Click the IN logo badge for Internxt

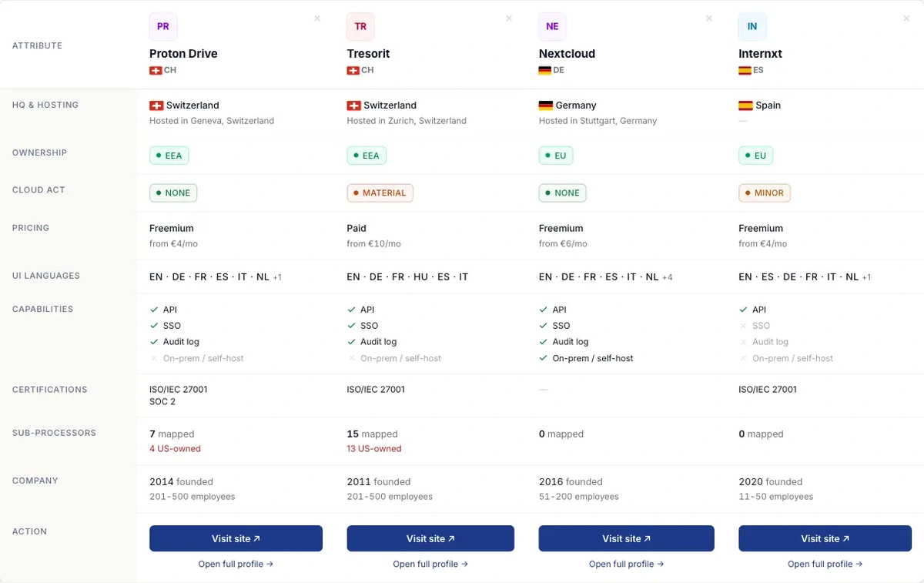pyautogui.click(x=752, y=26)
